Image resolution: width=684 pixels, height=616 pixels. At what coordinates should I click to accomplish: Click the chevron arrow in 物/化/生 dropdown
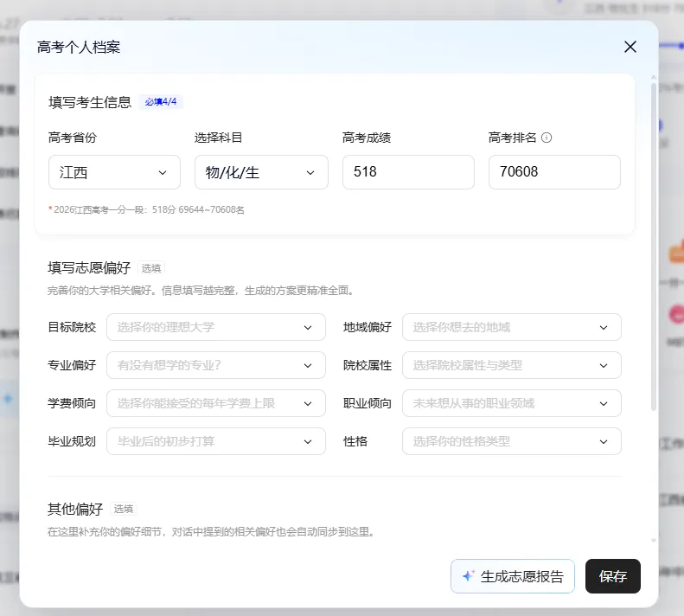pyautogui.click(x=310, y=172)
